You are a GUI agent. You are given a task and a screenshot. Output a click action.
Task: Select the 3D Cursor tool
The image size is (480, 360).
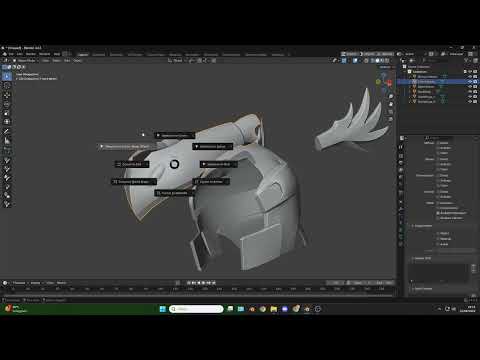[7, 86]
